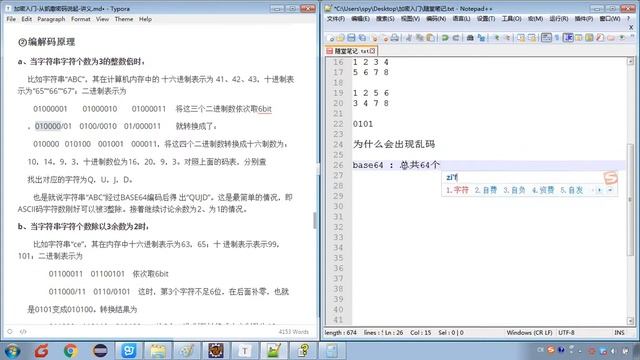Screen dimensions: 640x360
Task: Switch to Typora via taskbar T icon
Action: pyautogui.click(x=244, y=351)
